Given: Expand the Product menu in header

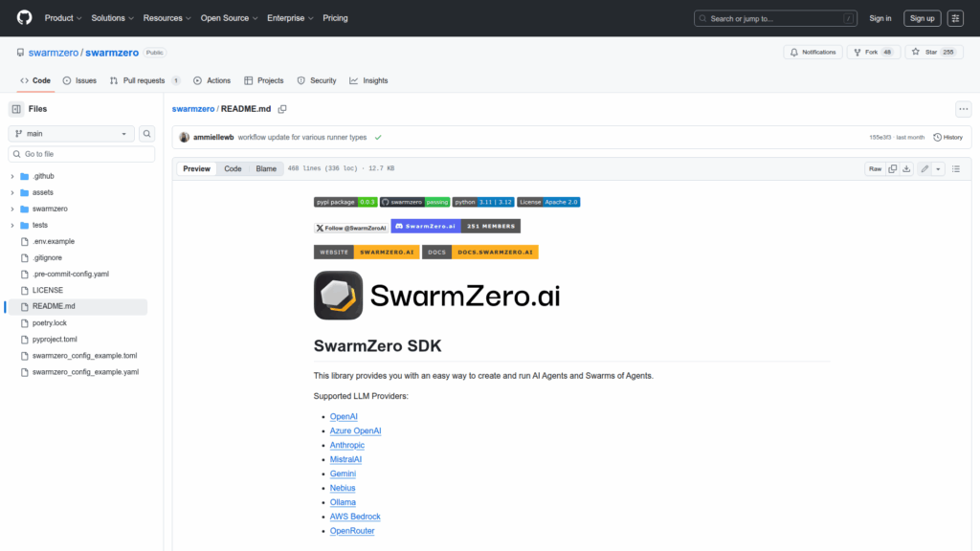Looking at the screenshot, I should coord(63,18).
